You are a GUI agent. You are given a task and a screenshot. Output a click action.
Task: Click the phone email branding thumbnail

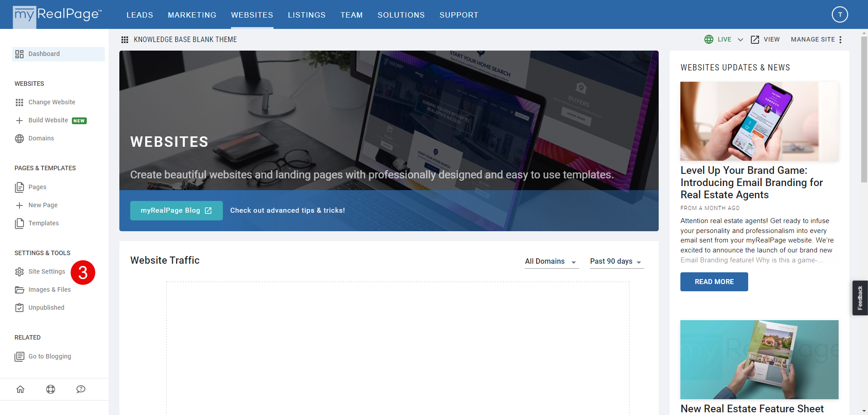pyautogui.click(x=759, y=121)
